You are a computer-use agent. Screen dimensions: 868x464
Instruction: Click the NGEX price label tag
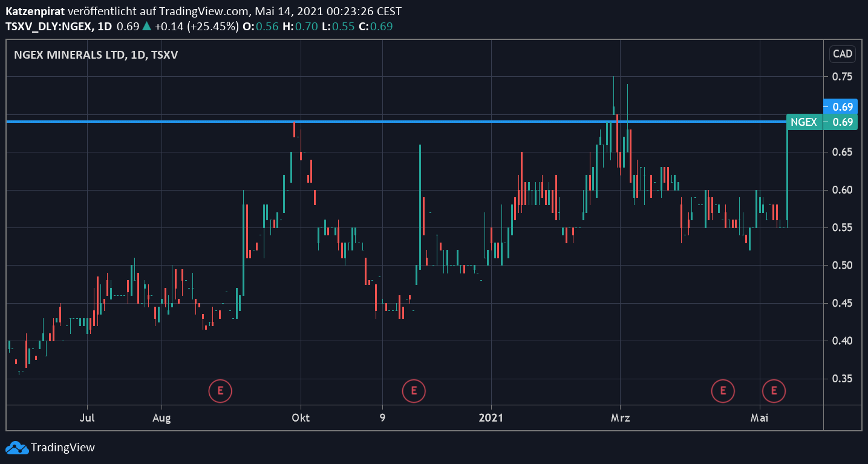coord(804,122)
